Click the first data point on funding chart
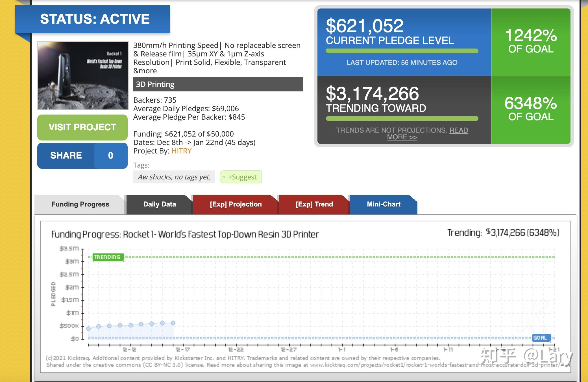Screen dimensions: 588x382 tap(88, 328)
